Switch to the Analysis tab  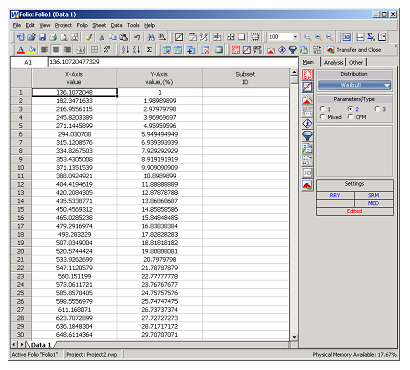(x=333, y=62)
